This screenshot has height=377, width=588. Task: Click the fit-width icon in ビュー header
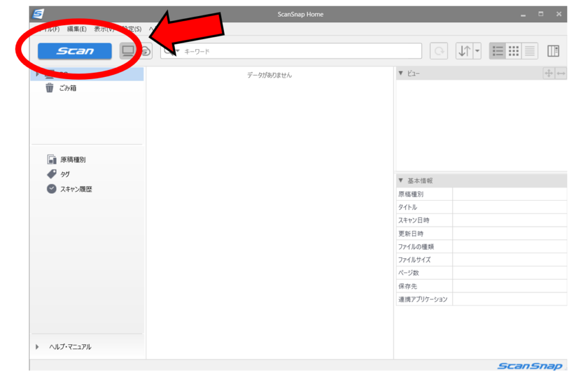pos(561,73)
